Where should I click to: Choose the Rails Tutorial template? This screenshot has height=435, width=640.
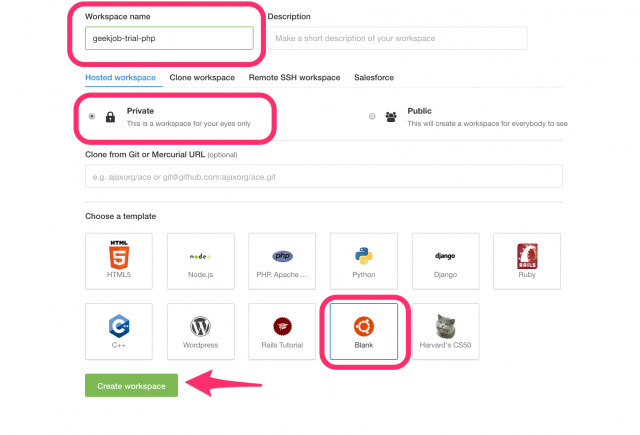282,331
